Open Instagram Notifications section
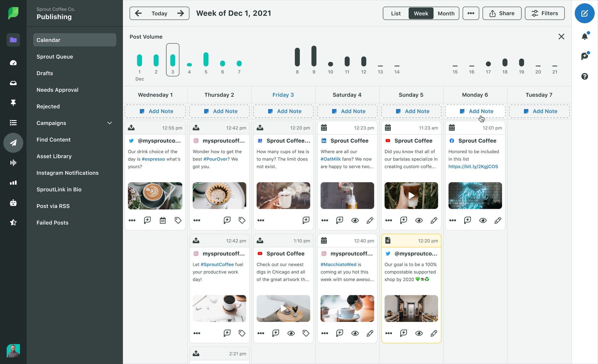This screenshot has height=364, width=598. [x=67, y=173]
